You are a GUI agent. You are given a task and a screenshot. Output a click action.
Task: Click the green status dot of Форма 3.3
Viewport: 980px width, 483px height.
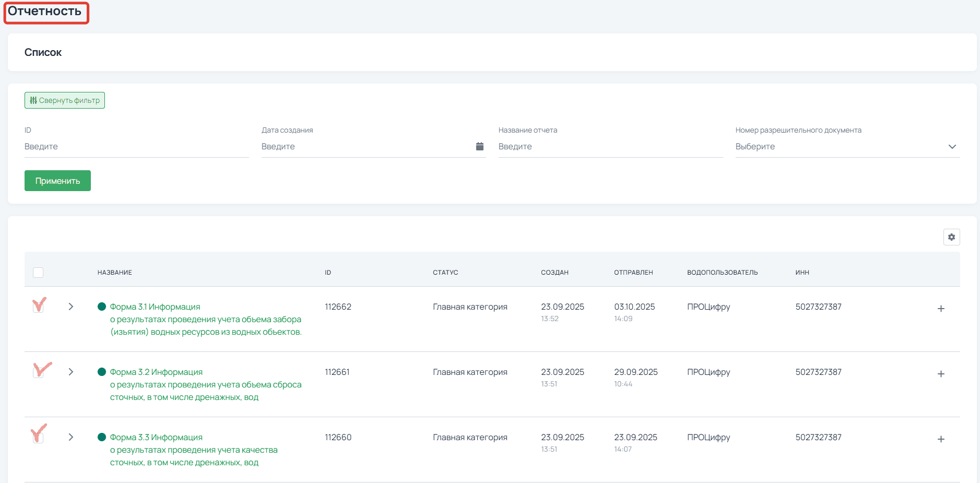tap(102, 437)
